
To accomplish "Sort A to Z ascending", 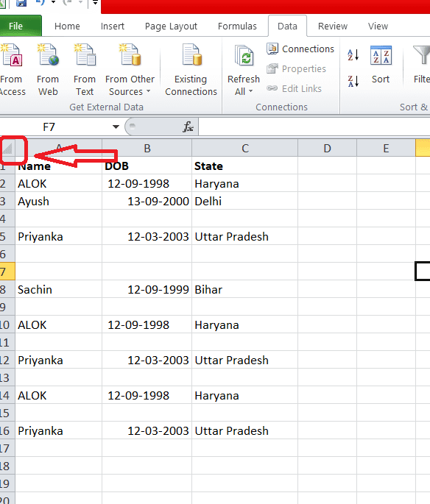I will (353, 55).
